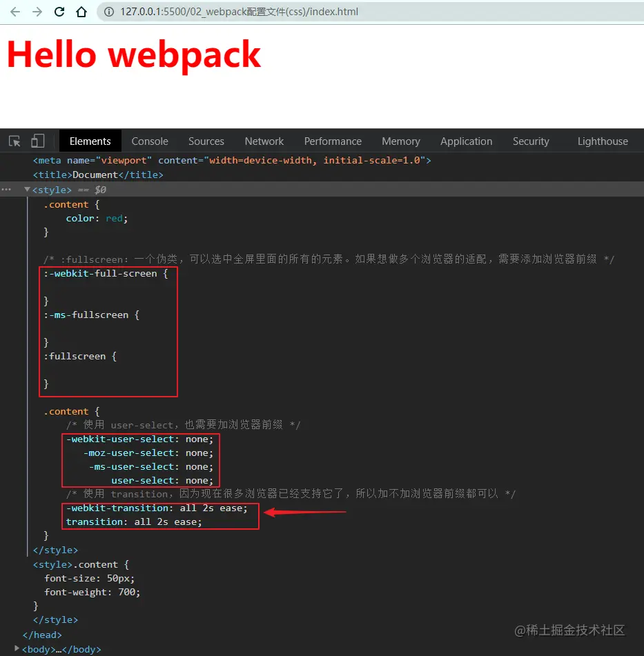Select the meta viewport element line

(232, 161)
